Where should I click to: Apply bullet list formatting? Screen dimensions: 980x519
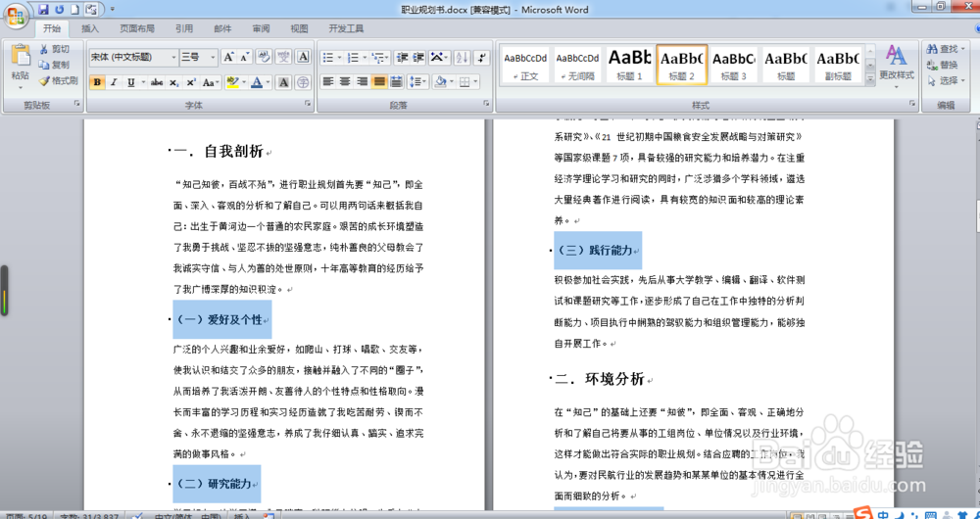[x=328, y=58]
